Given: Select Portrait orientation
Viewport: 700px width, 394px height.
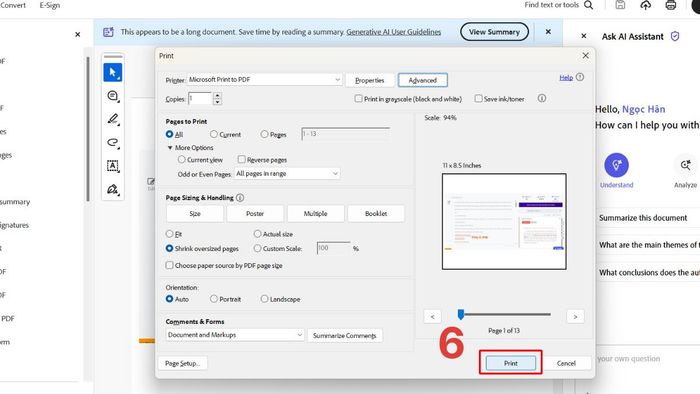Looking at the screenshot, I should 214,299.
